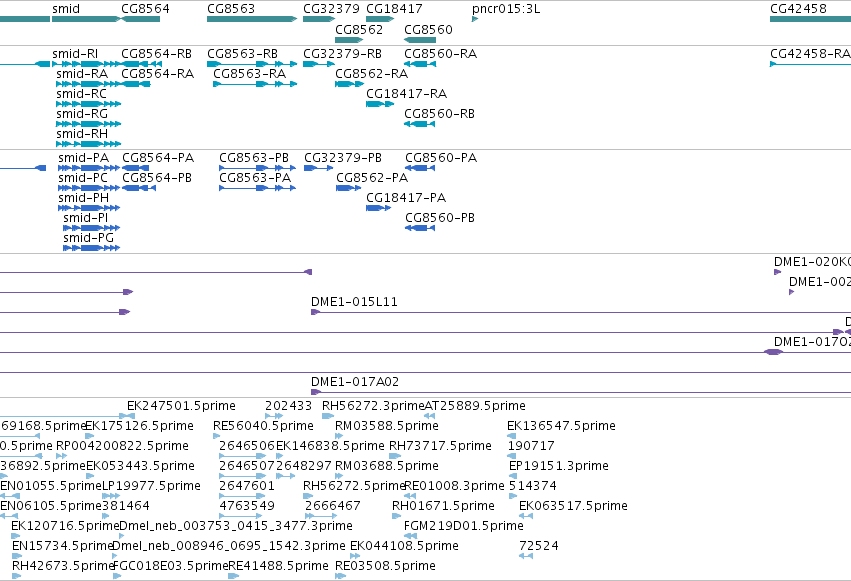Select the LP19977.5prime EST
This screenshot has width=851, height=581.
(151, 486)
